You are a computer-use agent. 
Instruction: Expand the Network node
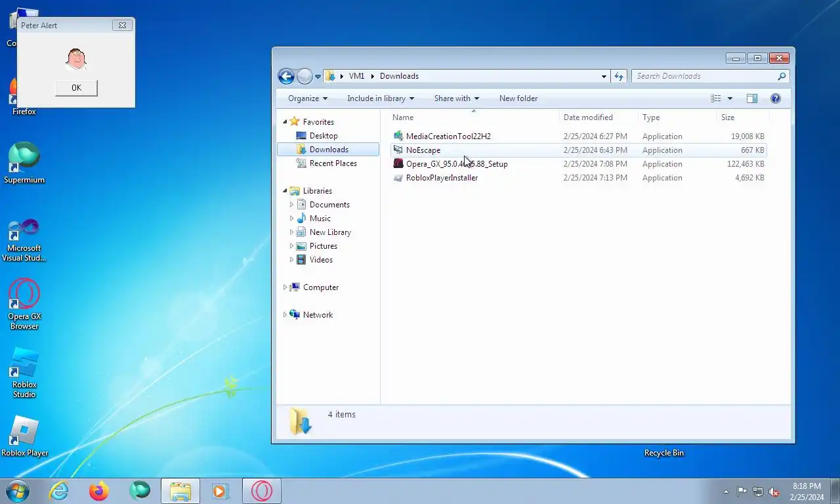coord(285,315)
